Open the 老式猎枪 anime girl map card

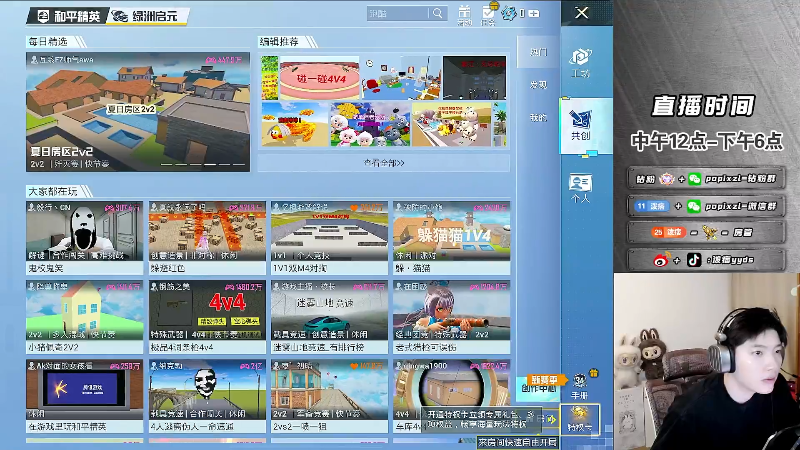click(452, 317)
